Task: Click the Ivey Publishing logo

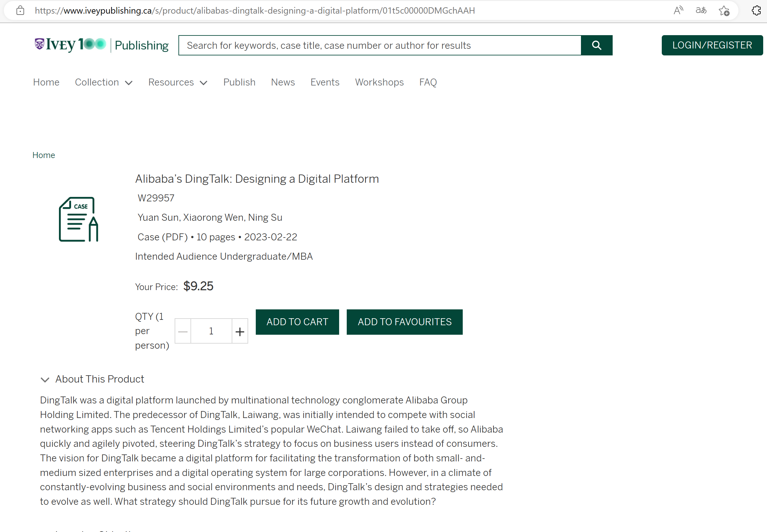Action: pos(101,45)
